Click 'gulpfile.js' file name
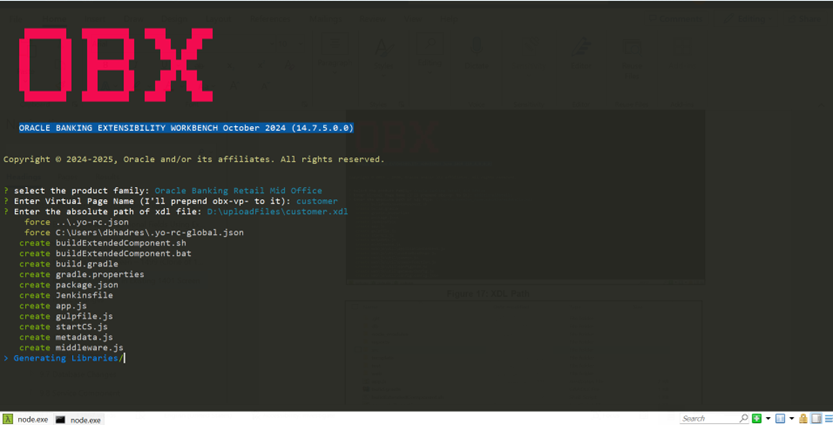Viewport: 834px width, 425px height. coord(84,316)
